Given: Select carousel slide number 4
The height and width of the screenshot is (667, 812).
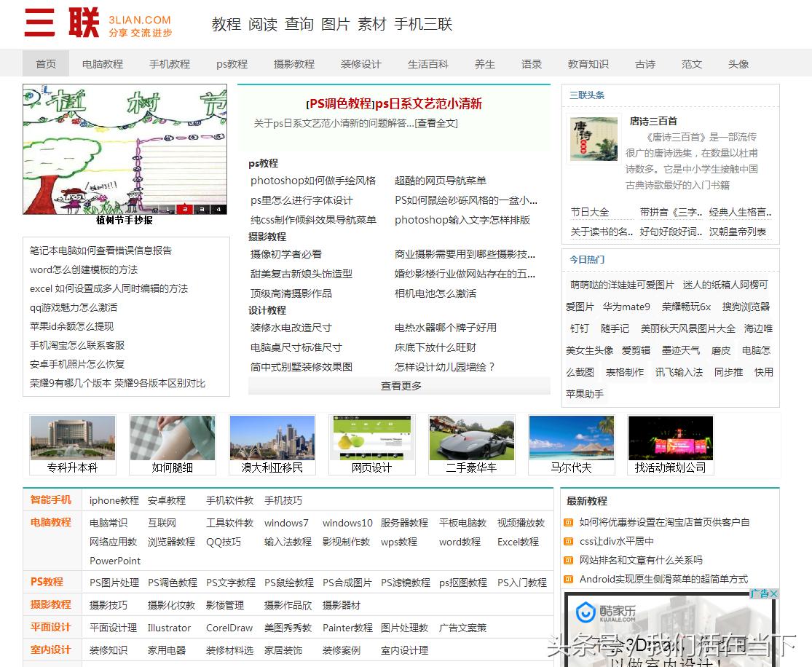Looking at the screenshot, I should tap(218, 209).
